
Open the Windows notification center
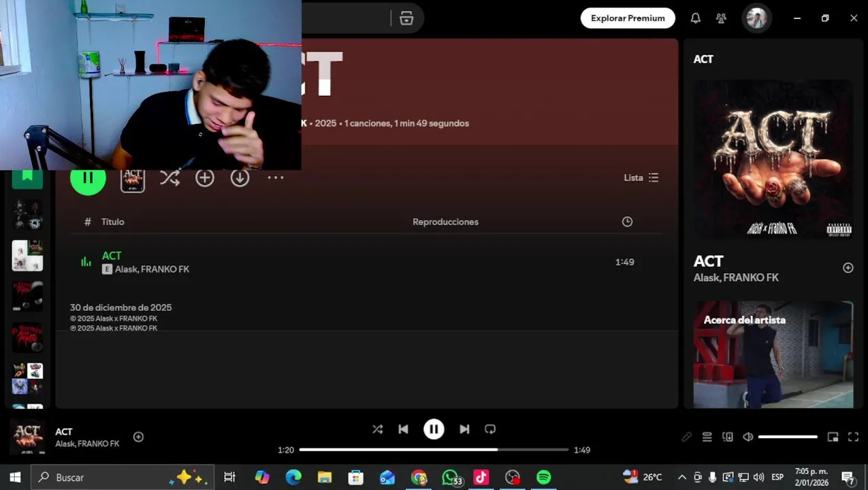(x=848, y=478)
